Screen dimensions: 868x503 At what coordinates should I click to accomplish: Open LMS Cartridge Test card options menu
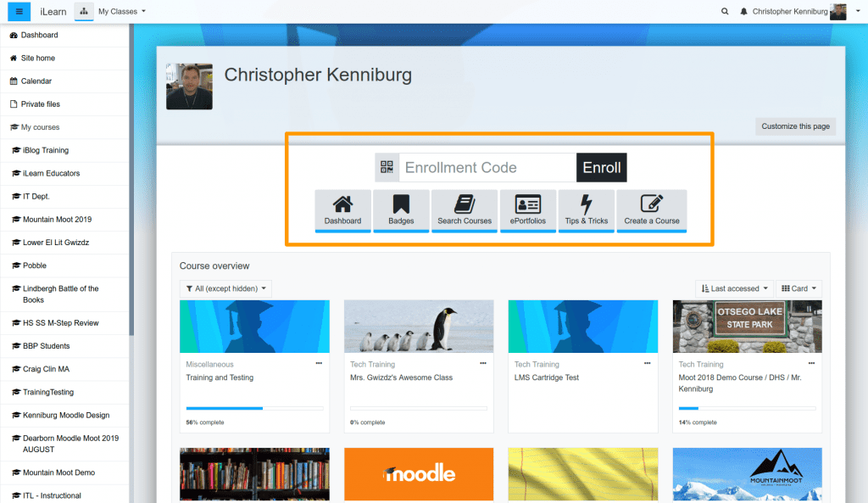[647, 363]
